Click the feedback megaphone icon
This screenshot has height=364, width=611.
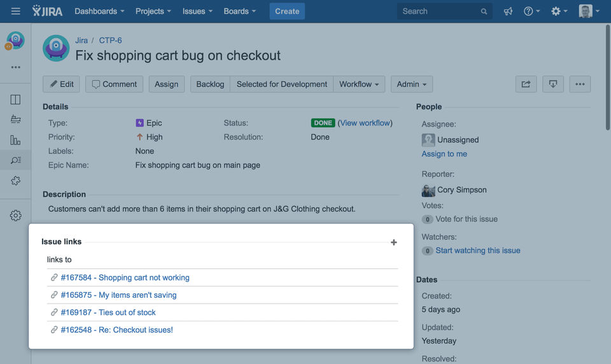508,11
